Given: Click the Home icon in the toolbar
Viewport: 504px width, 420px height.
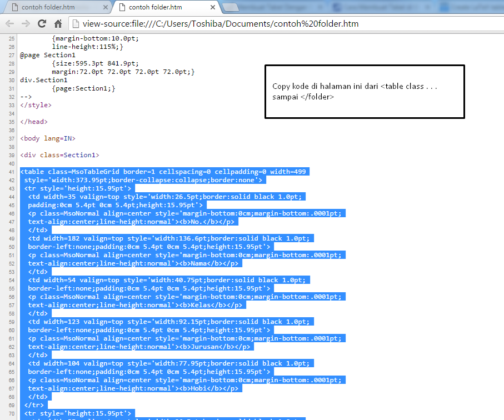Looking at the screenshot, I should point(58,24).
